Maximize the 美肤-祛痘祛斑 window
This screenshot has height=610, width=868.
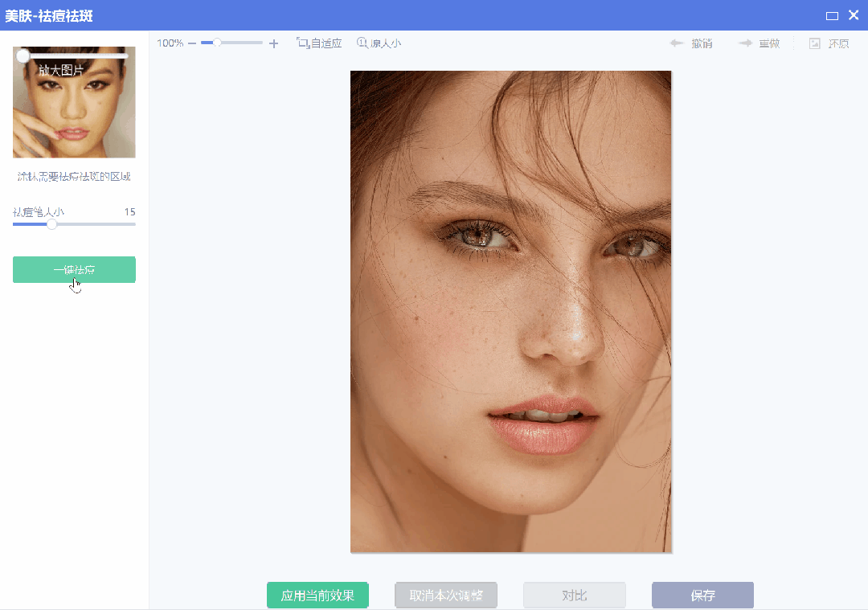point(832,15)
